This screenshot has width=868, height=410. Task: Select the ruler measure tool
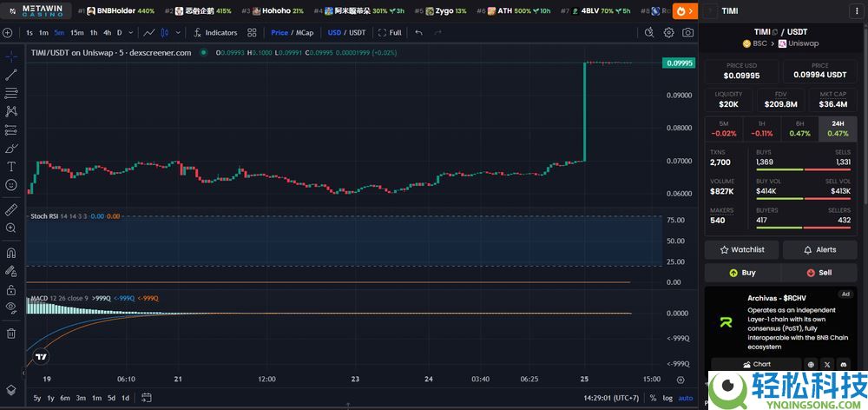click(x=11, y=209)
